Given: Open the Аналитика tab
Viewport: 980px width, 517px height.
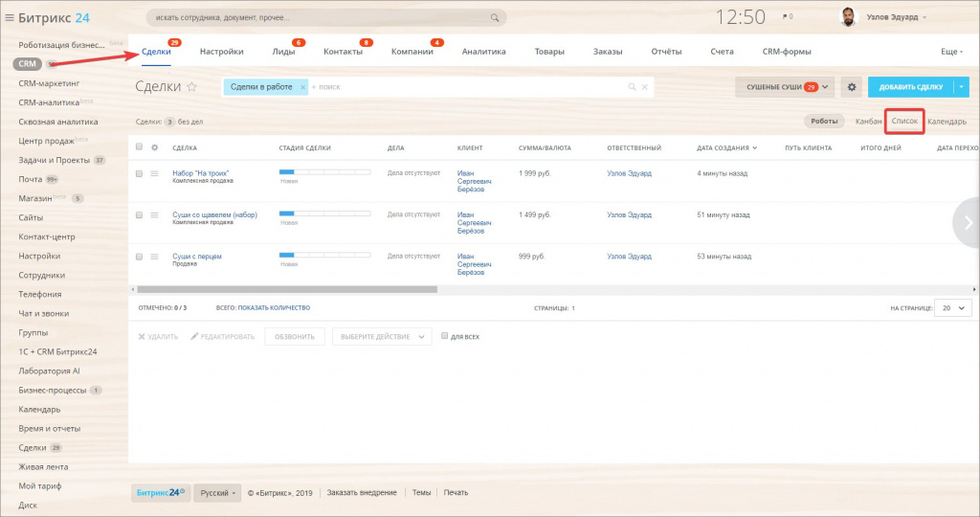Looking at the screenshot, I should coord(483,52).
